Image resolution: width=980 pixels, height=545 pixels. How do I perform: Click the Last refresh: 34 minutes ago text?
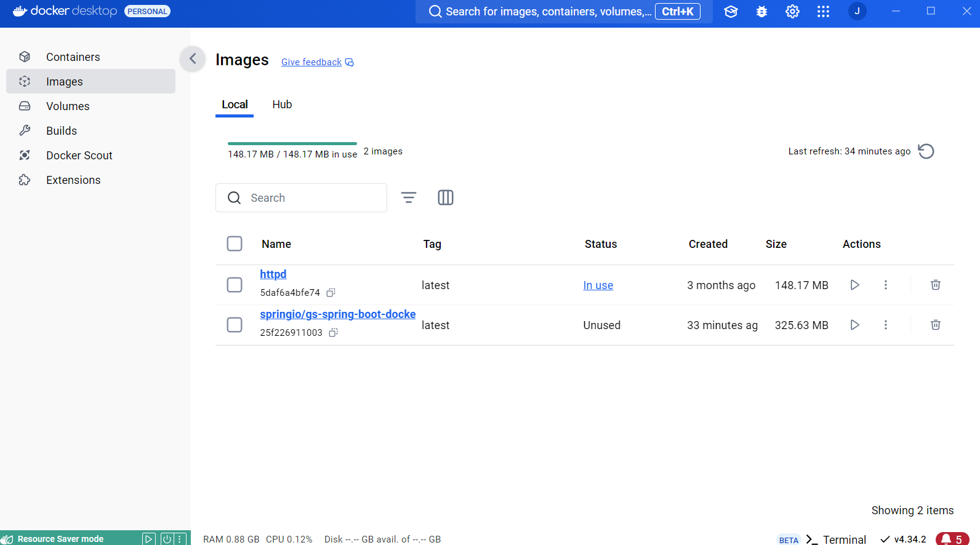(849, 151)
